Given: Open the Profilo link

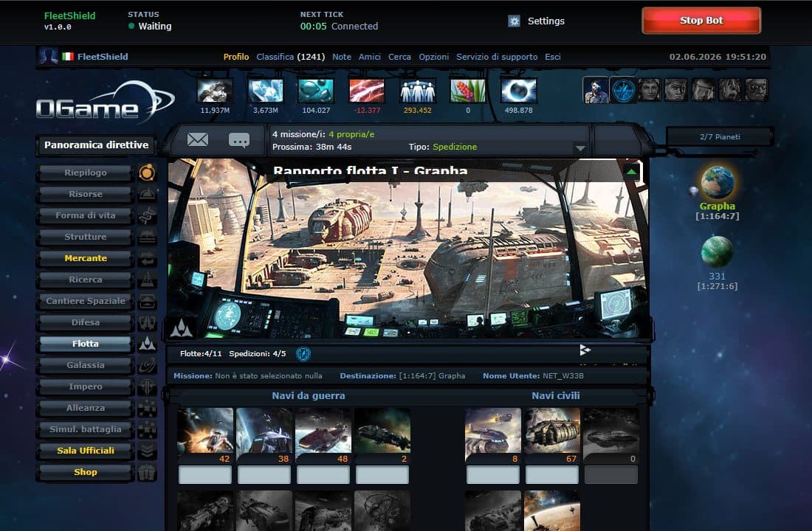Looking at the screenshot, I should pyautogui.click(x=236, y=57).
